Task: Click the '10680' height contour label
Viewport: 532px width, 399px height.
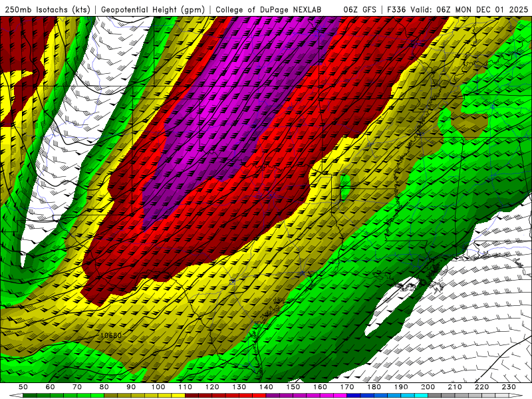Action: coord(111,336)
